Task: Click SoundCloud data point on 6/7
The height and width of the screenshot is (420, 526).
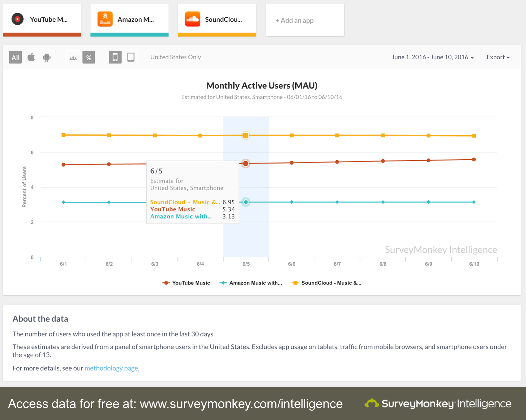Action: click(x=337, y=135)
